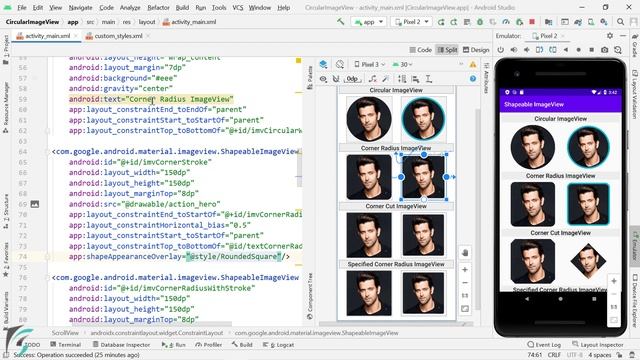
Task: Open the Profiler tool window
Action: (209, 344)
